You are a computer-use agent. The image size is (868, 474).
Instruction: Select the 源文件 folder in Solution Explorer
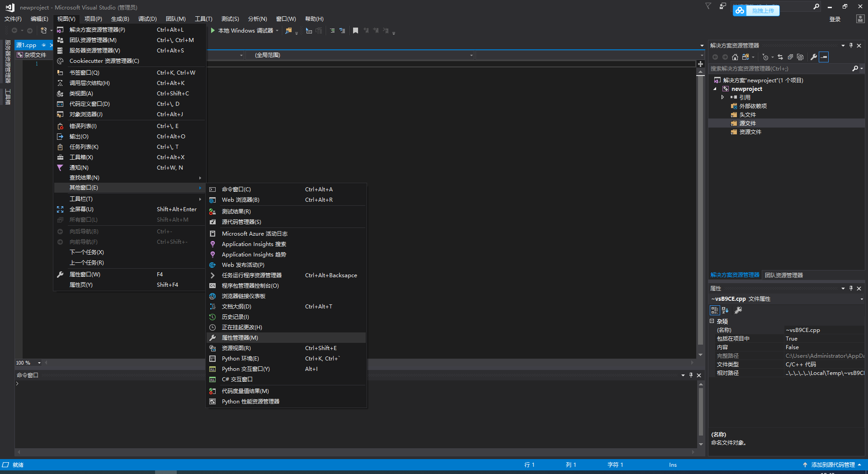click(747, 123)
